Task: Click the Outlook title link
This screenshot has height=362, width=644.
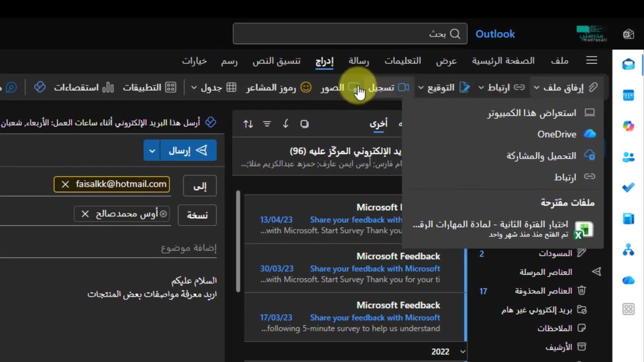Action: pyautogui.click(x=495, y=34)
